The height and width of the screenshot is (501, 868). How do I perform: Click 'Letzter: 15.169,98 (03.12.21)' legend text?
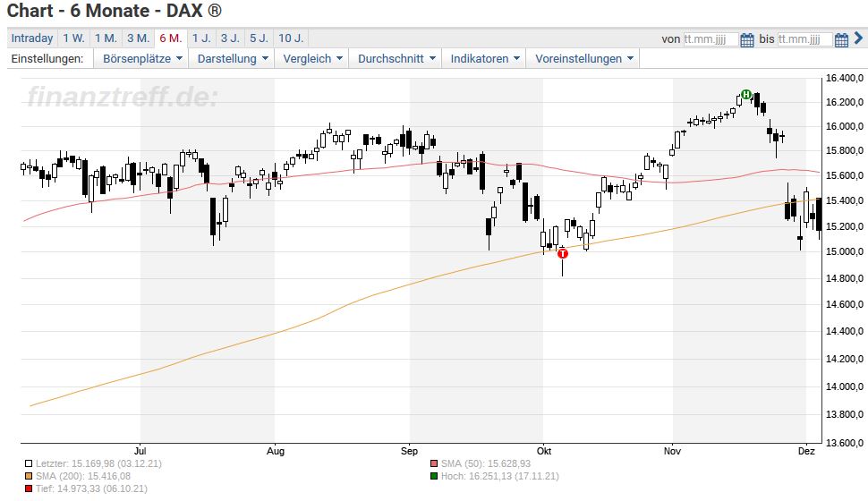98,463
